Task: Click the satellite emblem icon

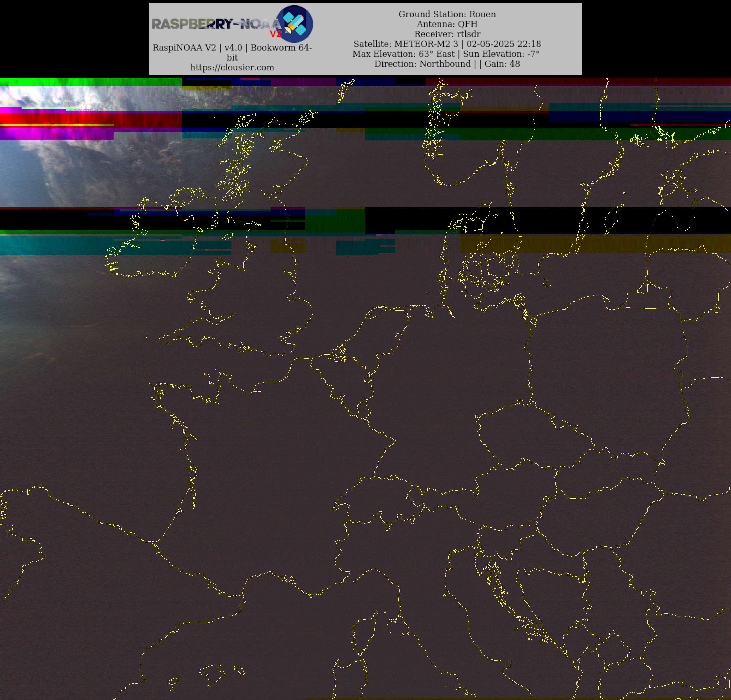Action: point(295,23)
